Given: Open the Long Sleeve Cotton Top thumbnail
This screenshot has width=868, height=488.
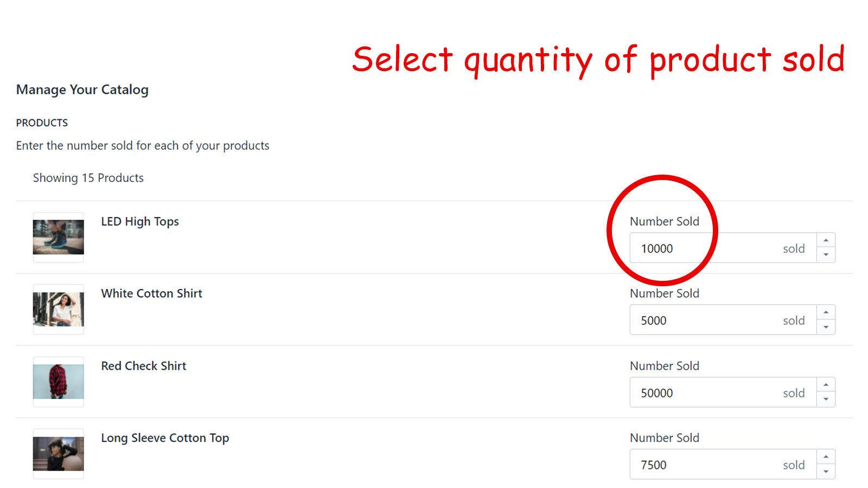Looking at the screenshot, I should click(58, 453).
